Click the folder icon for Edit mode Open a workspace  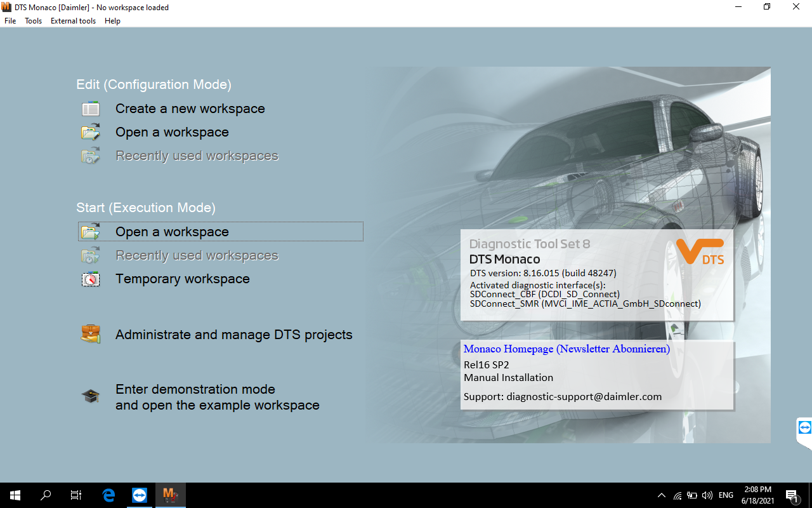tap(91, 133)
